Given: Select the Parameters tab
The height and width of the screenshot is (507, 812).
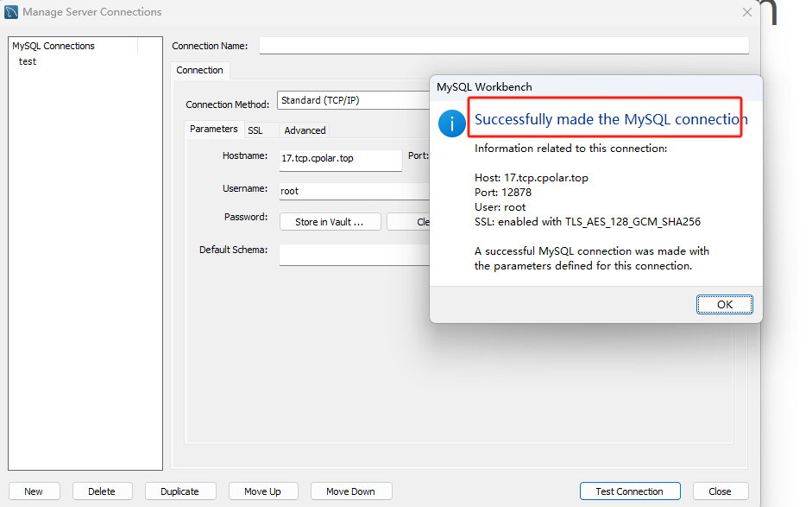Looking at the screenshot, I should (x=214, y=129).
